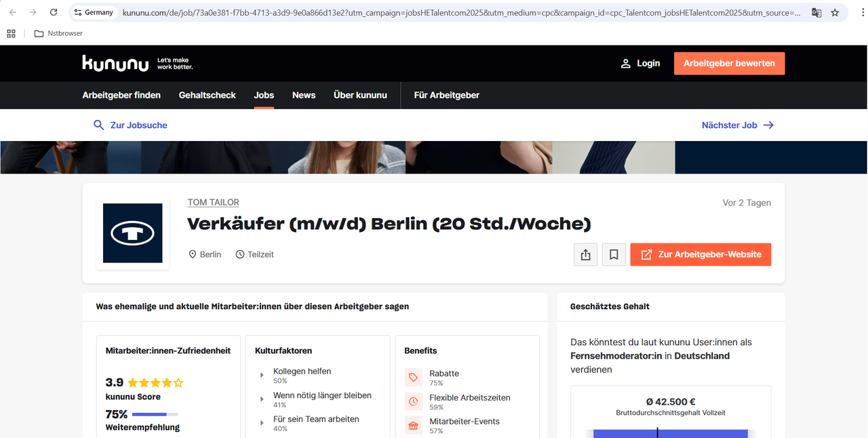Screen dimensions: 868x438
Task: Click the Flexible Arbeitszeiten clock icon
Action: [413, 401]
